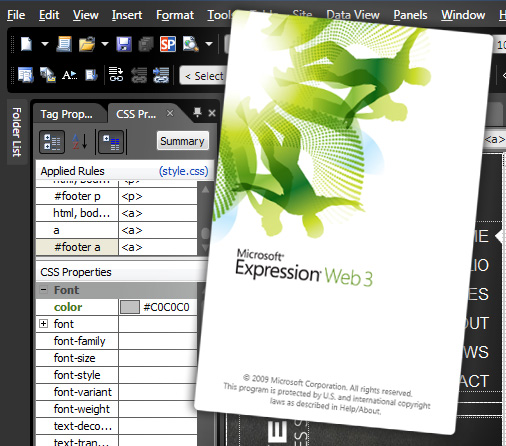Close the properties panel with X
This screenshot has width=506, height=446.
click(x=212, y=113)
